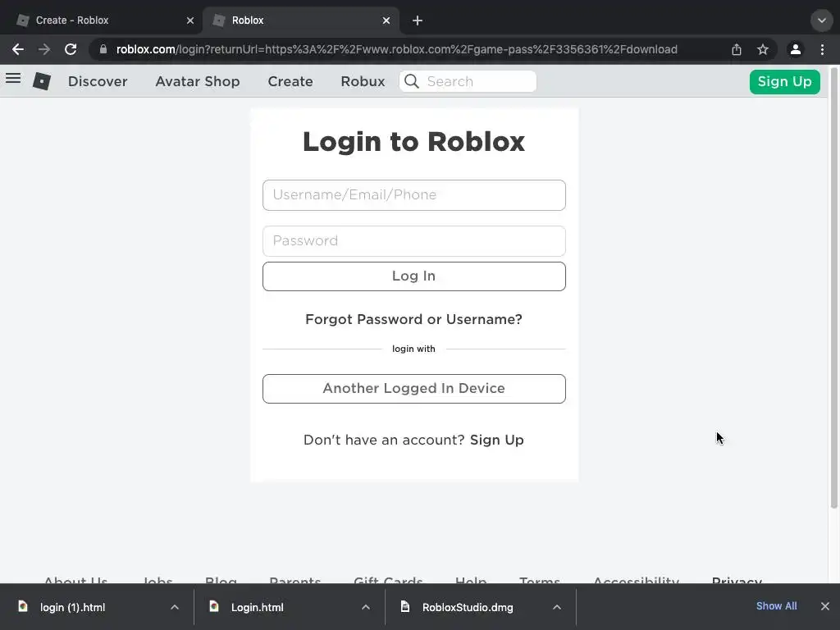
Task: Click Show All downloads
Action: 776,606
